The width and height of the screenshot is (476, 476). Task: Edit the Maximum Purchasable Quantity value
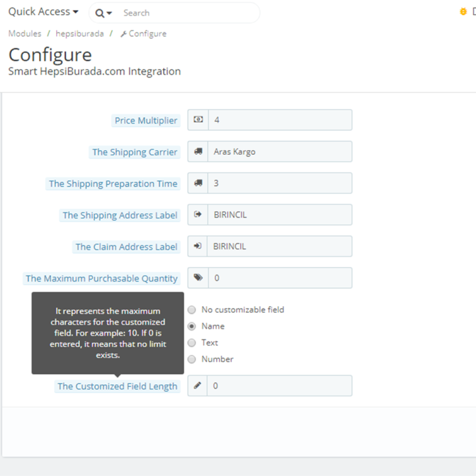(x=280, y=278)
